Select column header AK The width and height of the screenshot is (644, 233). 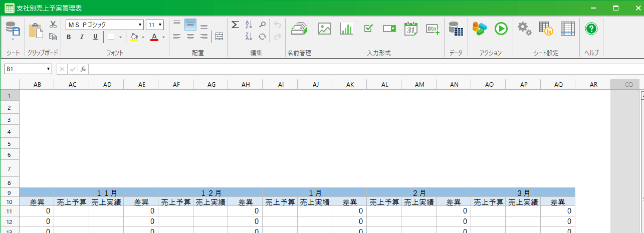(350, 85)
